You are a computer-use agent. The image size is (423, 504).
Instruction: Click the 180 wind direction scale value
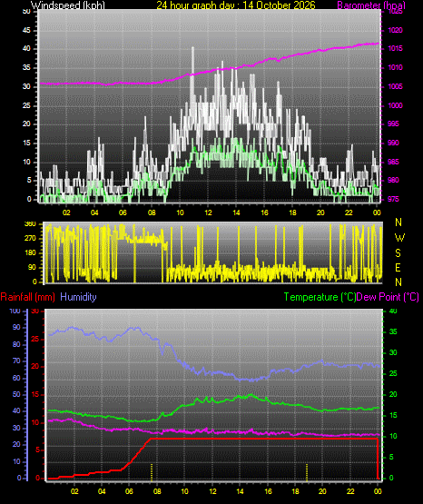coord(30,253)
